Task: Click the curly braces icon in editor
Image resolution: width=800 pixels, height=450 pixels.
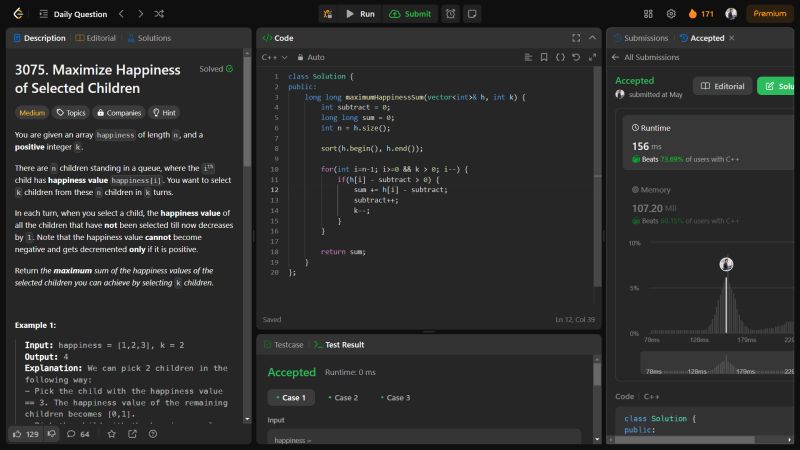Action: tap(560, 57)
